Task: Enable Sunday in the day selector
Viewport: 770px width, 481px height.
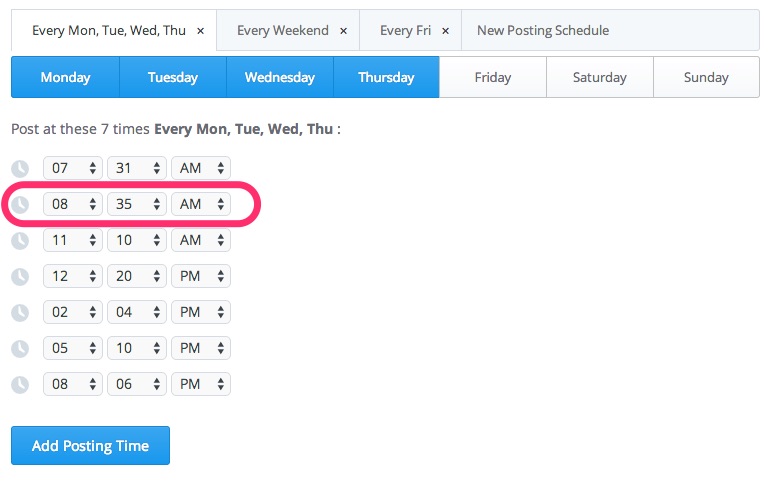Action: 706,77
